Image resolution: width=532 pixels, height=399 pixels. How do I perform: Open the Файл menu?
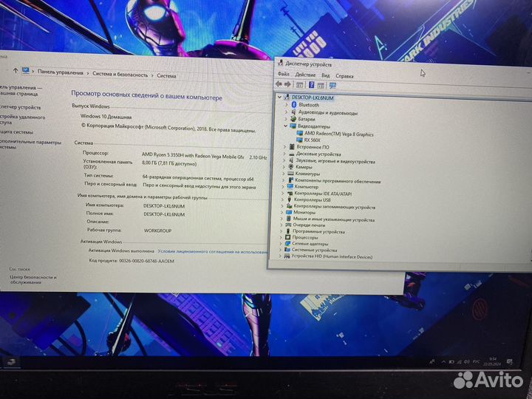[x=283, y=74]
